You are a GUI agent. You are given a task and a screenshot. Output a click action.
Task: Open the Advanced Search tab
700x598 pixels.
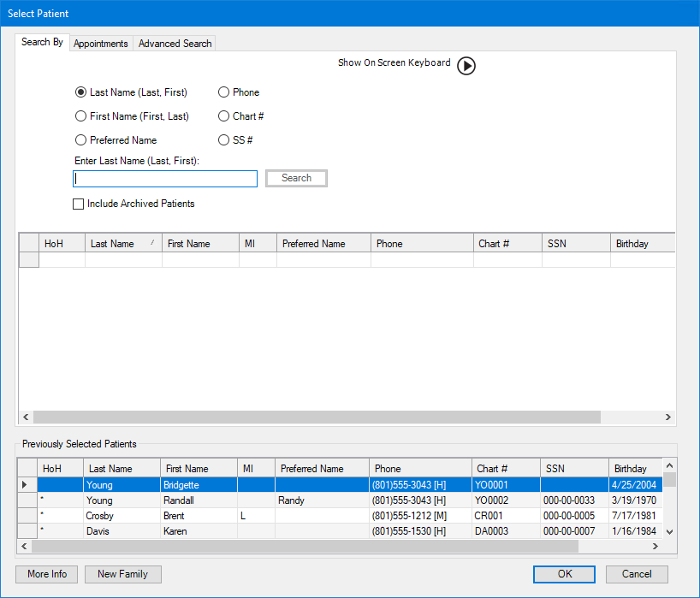click(x=175, y=44)
